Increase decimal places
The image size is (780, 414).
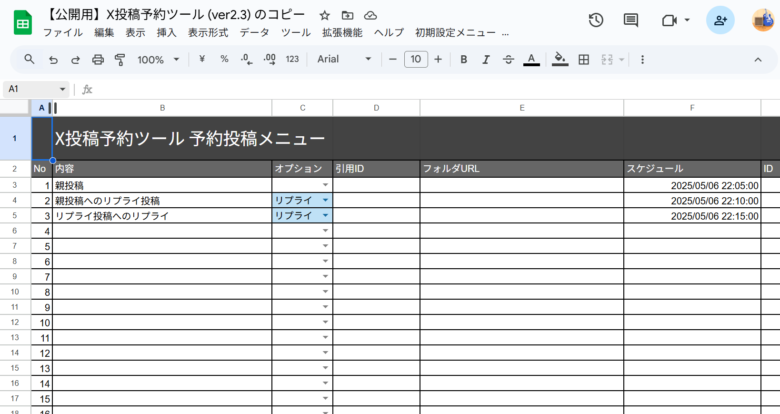point(270,59)
